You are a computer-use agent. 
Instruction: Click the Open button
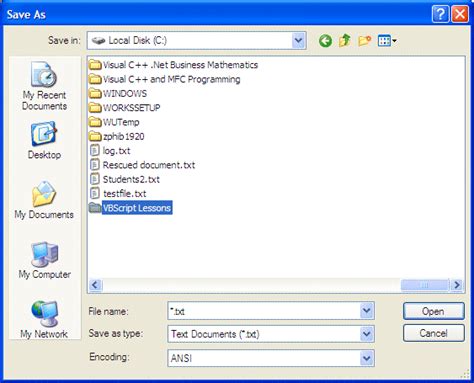[x=433, y=311]
